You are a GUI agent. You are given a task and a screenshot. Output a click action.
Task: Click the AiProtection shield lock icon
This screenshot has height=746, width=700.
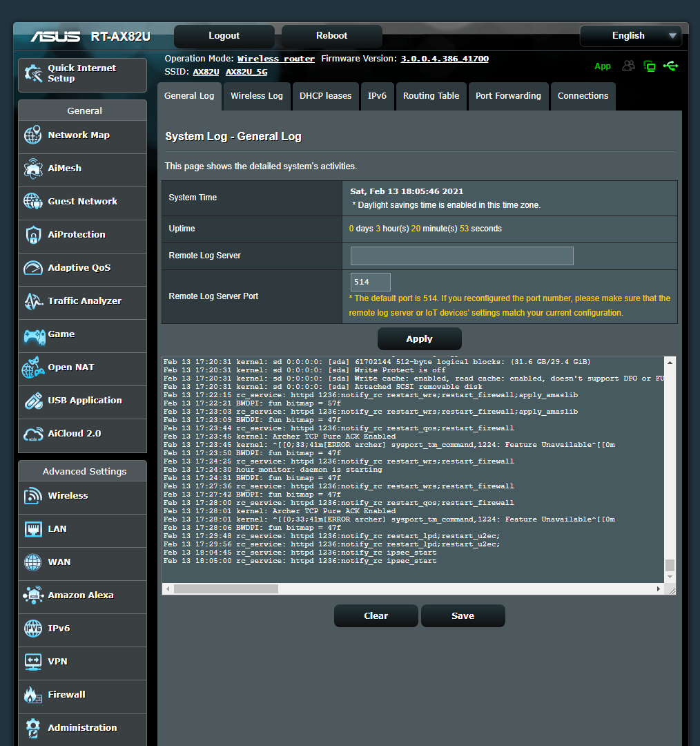pyautogui.click(x=32, y=235)
